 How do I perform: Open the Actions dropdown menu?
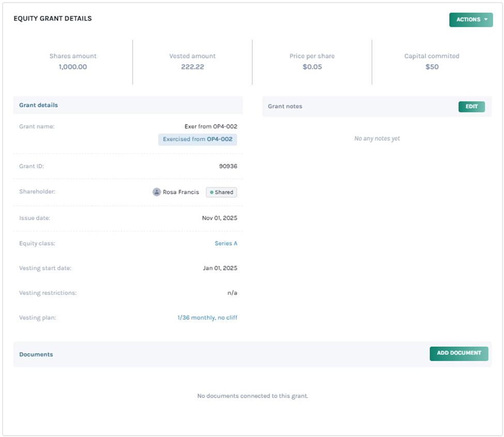click(x=470, y=20)
